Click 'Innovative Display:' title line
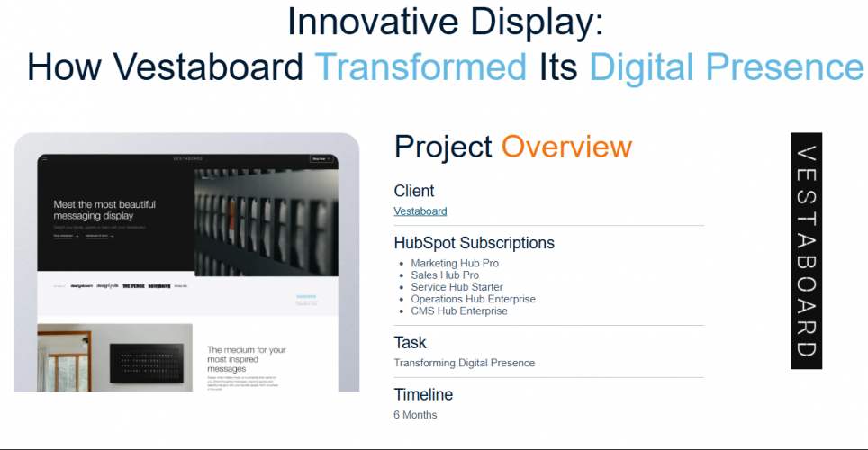868x450 pixels. point(446,22)
